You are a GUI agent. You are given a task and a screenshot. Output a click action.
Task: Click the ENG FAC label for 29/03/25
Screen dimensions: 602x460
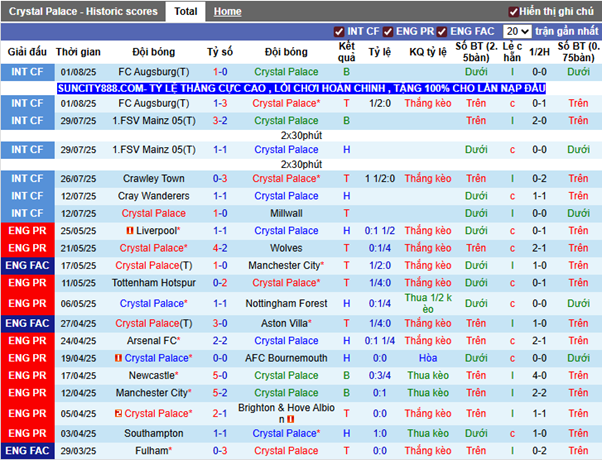[27, 450]
